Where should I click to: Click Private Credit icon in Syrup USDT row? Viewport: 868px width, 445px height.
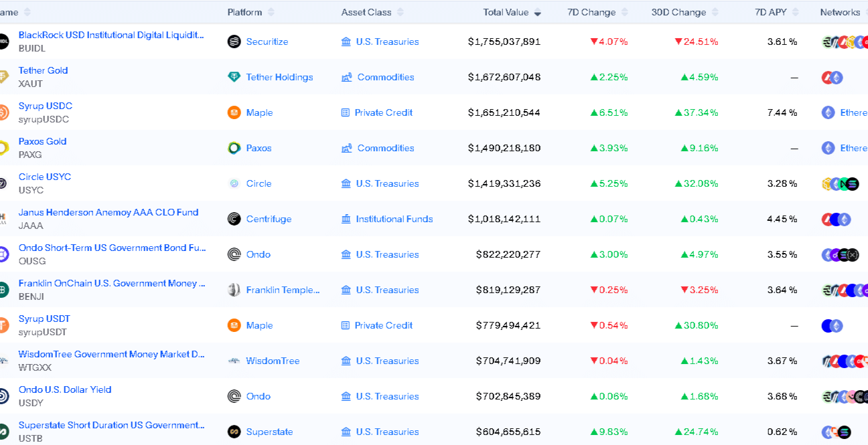tap(346, 325)
